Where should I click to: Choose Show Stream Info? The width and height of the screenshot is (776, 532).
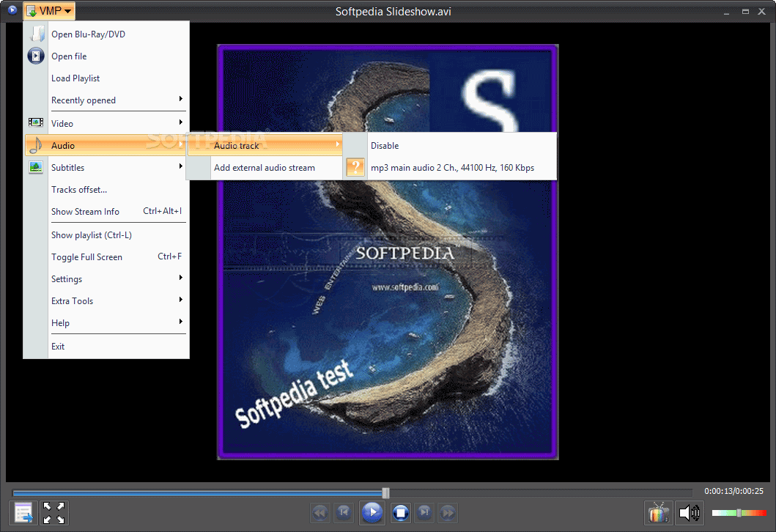106,211
